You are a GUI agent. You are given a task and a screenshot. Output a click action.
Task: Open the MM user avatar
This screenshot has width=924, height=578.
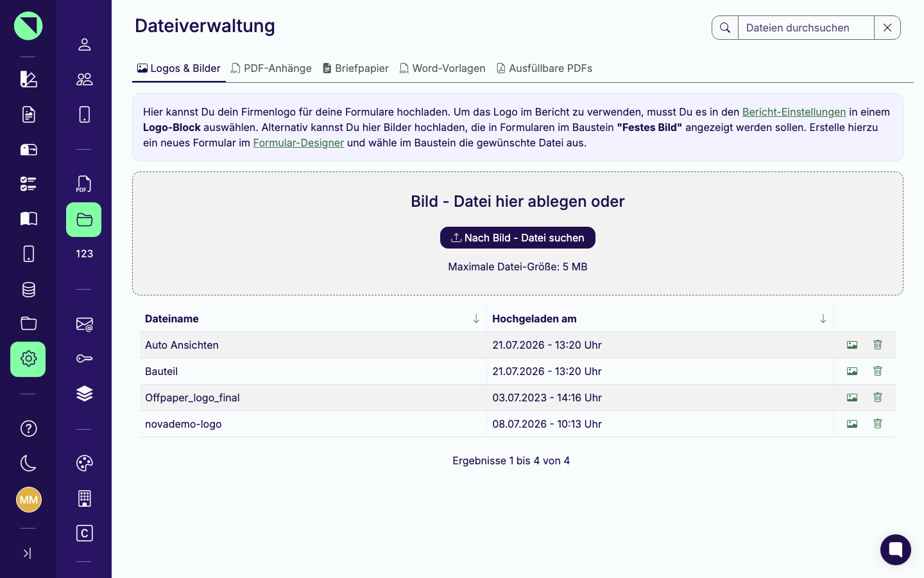pyautogui.click(x=28, y=500)
